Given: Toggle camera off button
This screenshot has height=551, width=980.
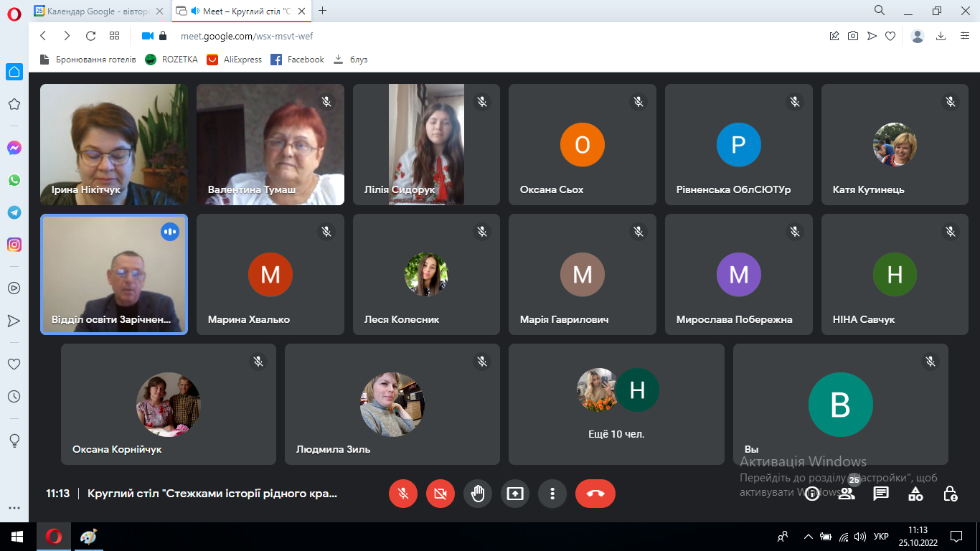Looking at the screenshot, I should [x=440, y=494].
